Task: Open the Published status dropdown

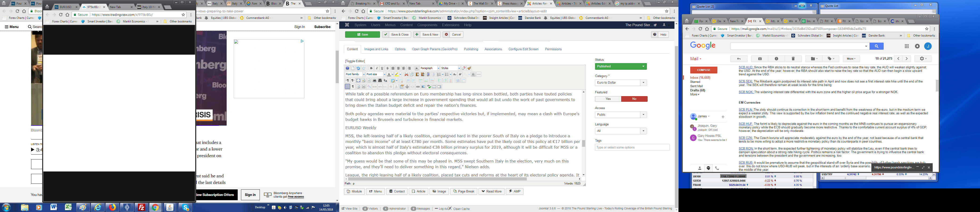Action: [621, 67]
